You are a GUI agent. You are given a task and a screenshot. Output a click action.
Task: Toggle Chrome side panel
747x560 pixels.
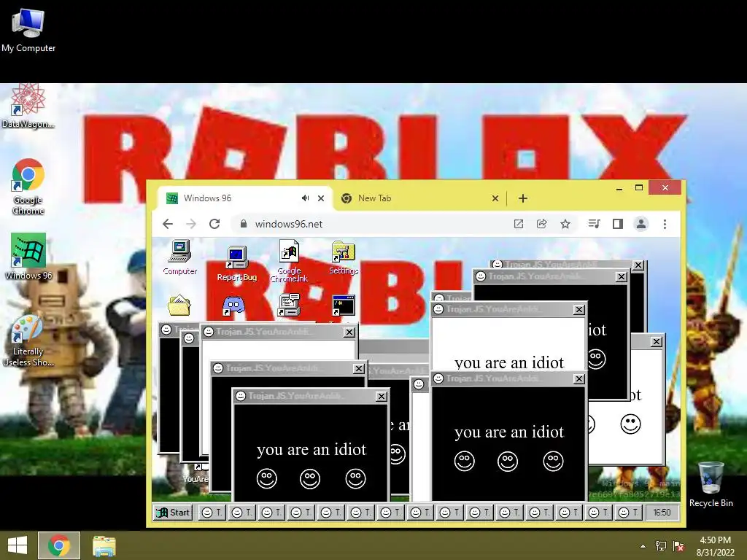(x=617, y=224)
